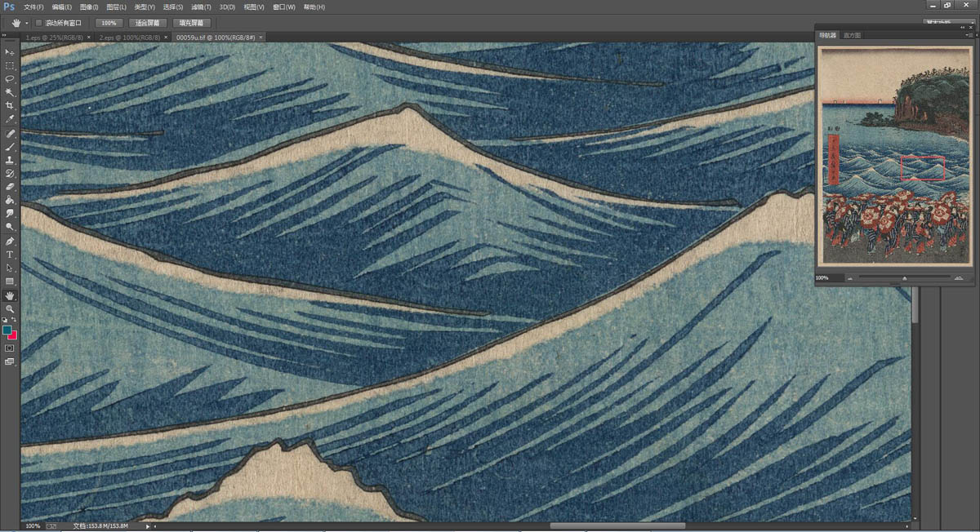Select the Dodge tool
Image resolution: width=980 pixels, height=532 pixels.
[10, 226]
